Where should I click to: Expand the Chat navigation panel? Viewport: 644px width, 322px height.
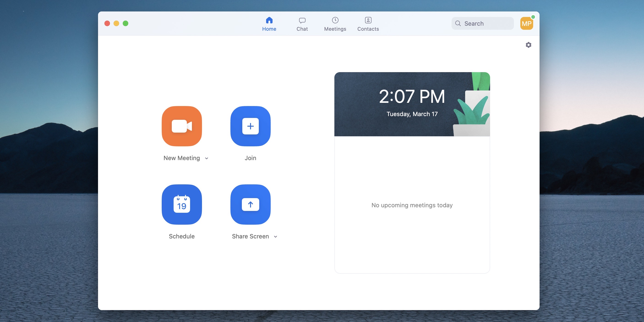click(x=302, y=23)
